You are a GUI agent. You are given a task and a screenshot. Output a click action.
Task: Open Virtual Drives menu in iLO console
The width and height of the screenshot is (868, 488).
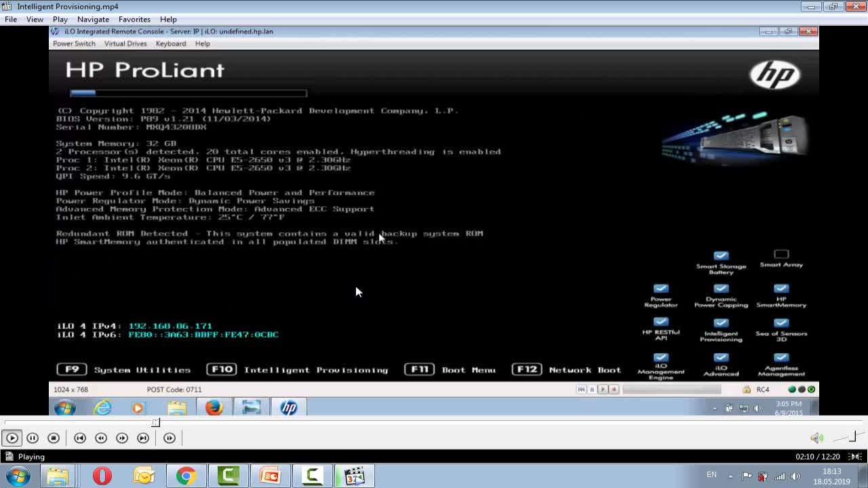pos(125,43)
